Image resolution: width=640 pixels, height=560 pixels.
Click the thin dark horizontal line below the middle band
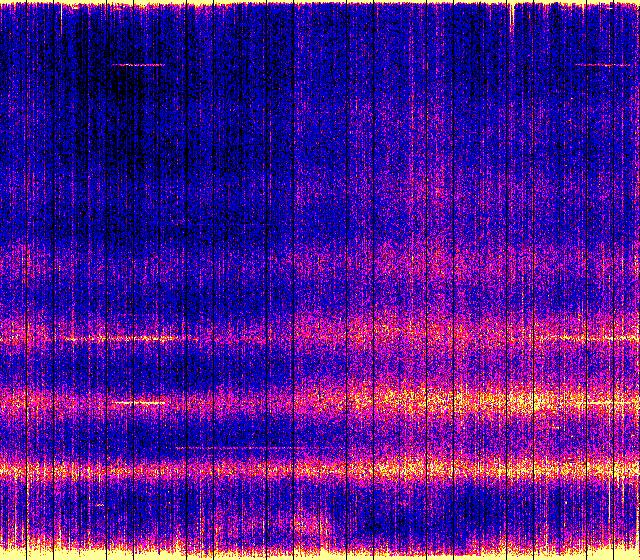[235, 447]
